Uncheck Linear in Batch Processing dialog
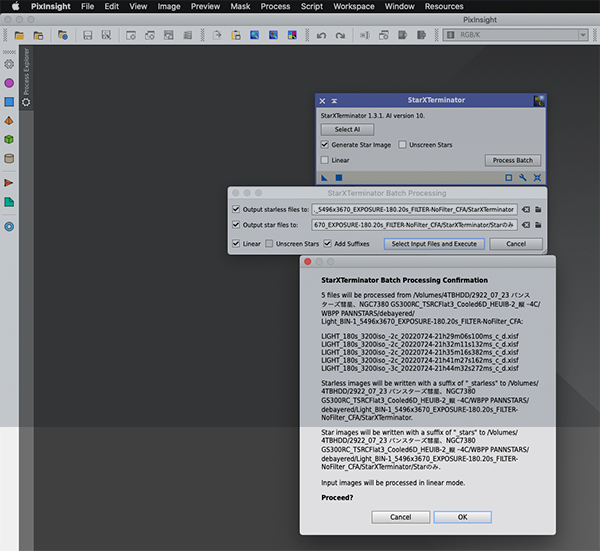 (236, 244)
